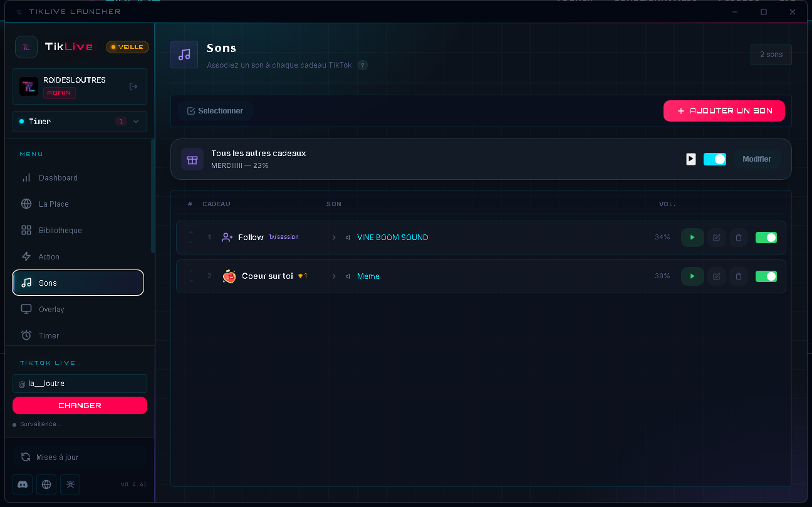This screenshot has height=507, width=812.
Task: Click the speaker icon beside Meme
Action: [x=348, y=276]
